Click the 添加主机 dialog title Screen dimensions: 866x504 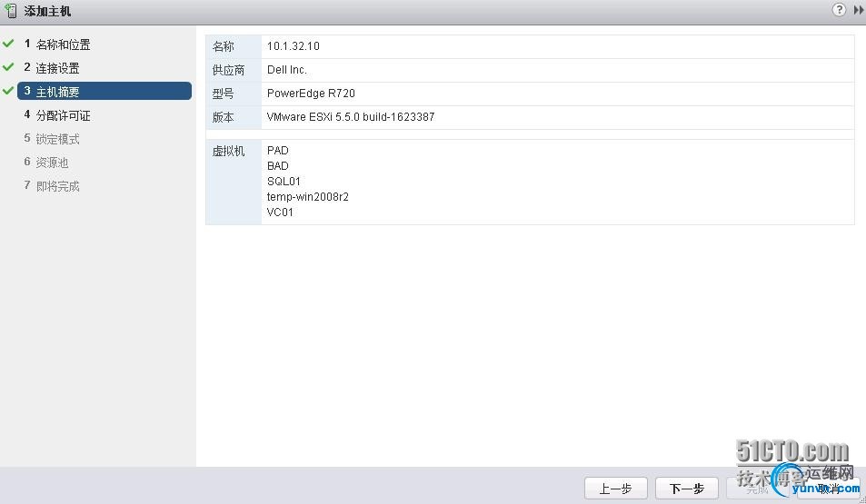click(x=47, y=11)
